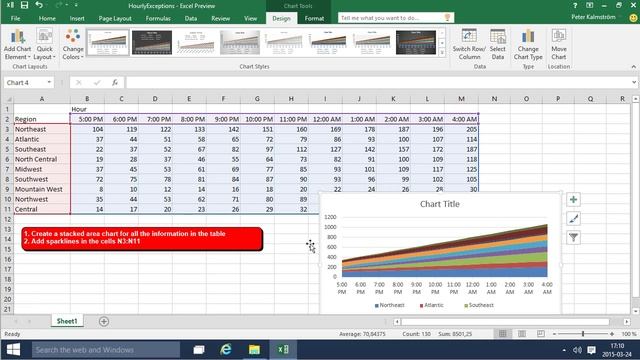The width and height of the screenshot is (640, 360).
Task: Click the Save icon in quick access toolbar
Action: tap(24, 5)
